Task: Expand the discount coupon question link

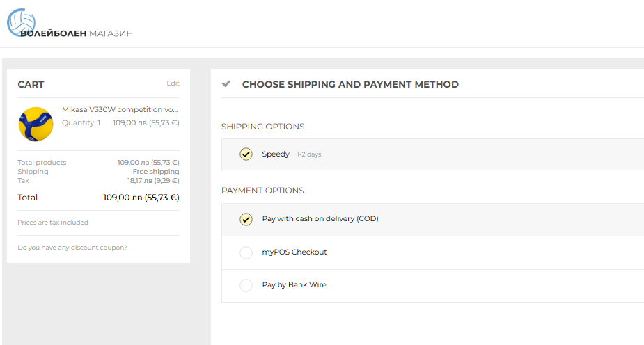Action: coord(72,248)
